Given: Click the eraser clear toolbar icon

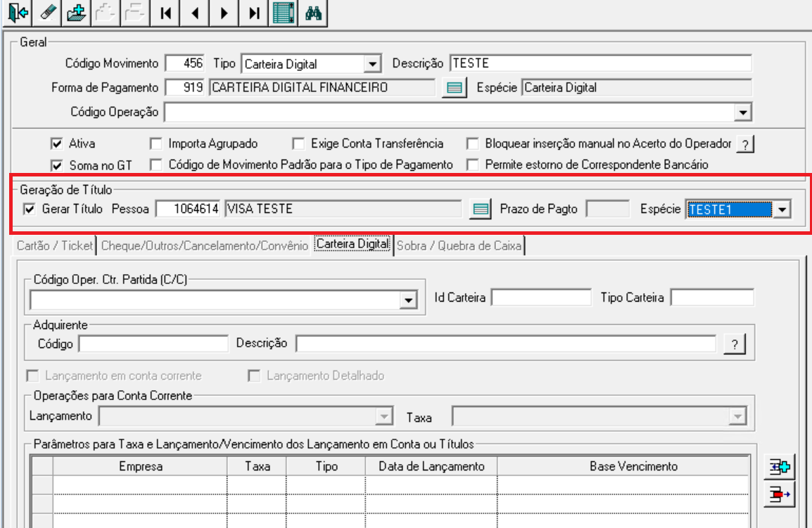Looking at the screenshot, I should 46,12.
